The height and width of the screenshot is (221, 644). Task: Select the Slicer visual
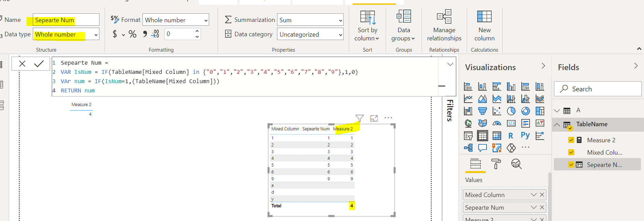coord(468,136)
